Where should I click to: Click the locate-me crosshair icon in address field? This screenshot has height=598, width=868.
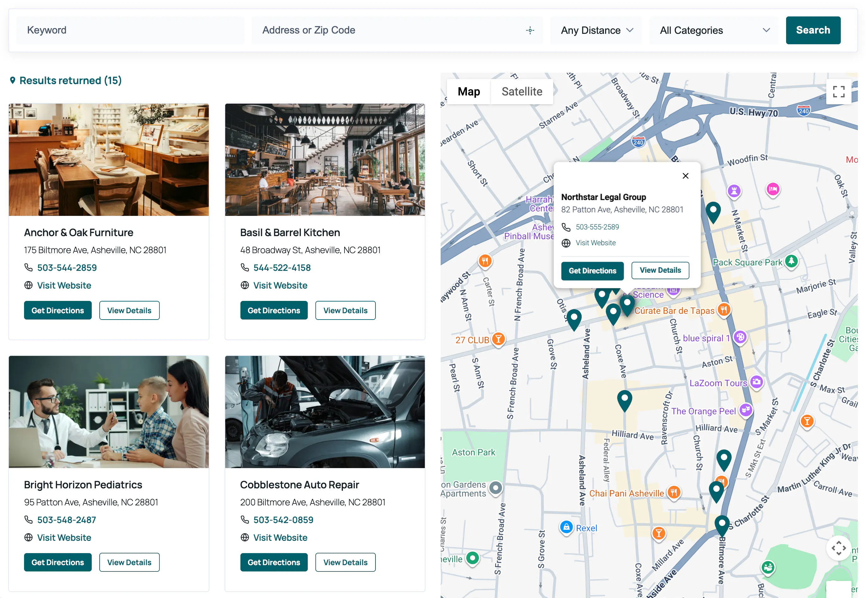click(530, 30)
